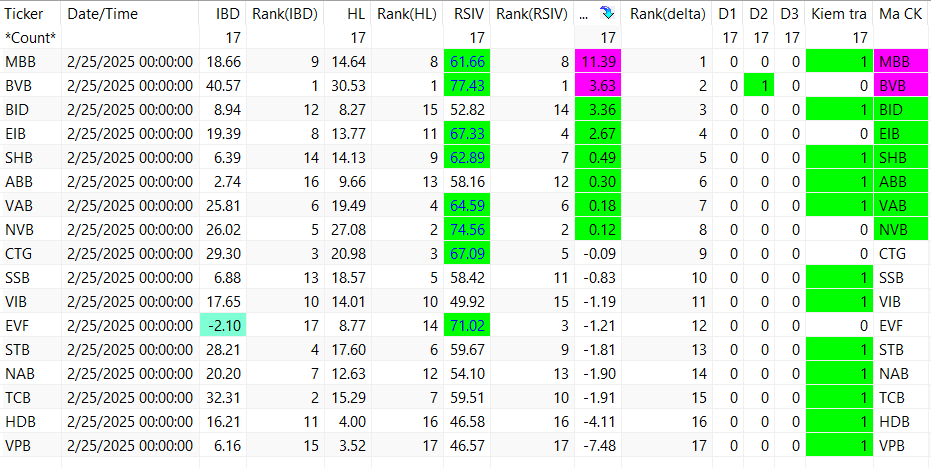Click the RSIV value 61.66

(467, 62)
